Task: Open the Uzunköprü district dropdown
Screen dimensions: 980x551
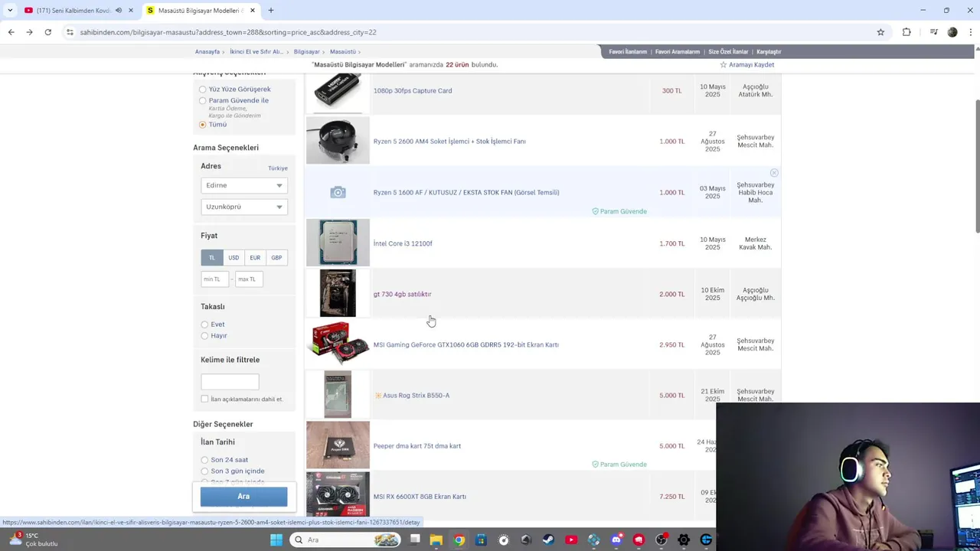Action: pyautogui.click(x=244, y=207)
